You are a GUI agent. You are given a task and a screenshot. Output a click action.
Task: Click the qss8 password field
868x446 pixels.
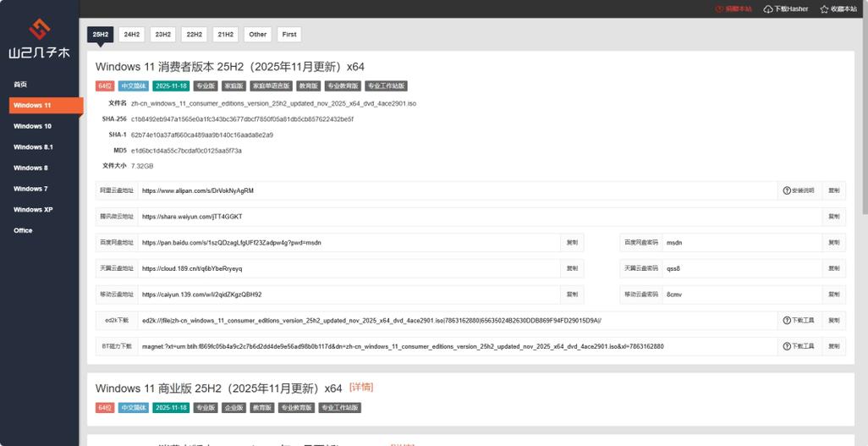click(742, 269)
